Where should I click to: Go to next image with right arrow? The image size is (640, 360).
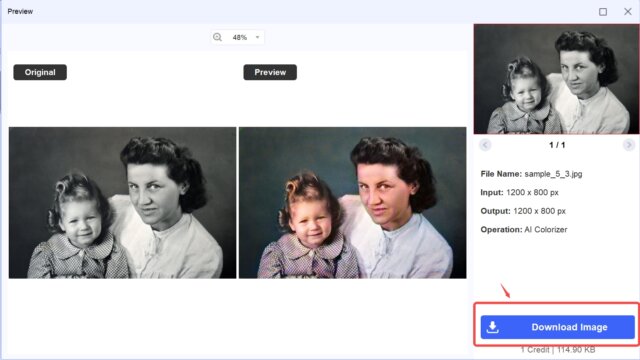click(x=629, y=145)
